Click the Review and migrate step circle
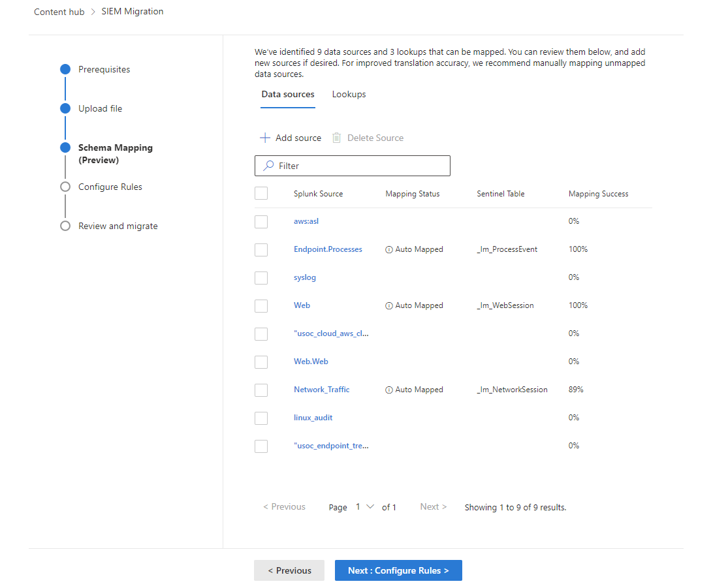This screenshot has height=588, width=711. tap(65, 226)
